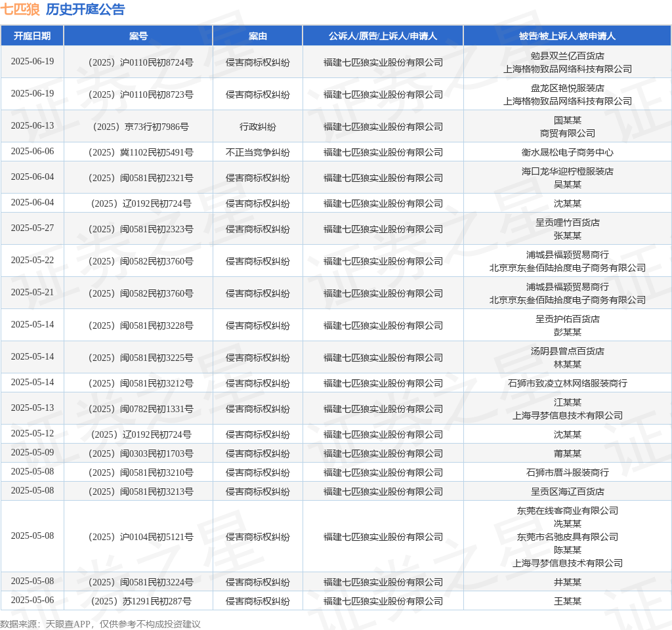Screen dimensions: 672x630
Task: Click defendant 莆某某
Action: (x=568, y=453)
